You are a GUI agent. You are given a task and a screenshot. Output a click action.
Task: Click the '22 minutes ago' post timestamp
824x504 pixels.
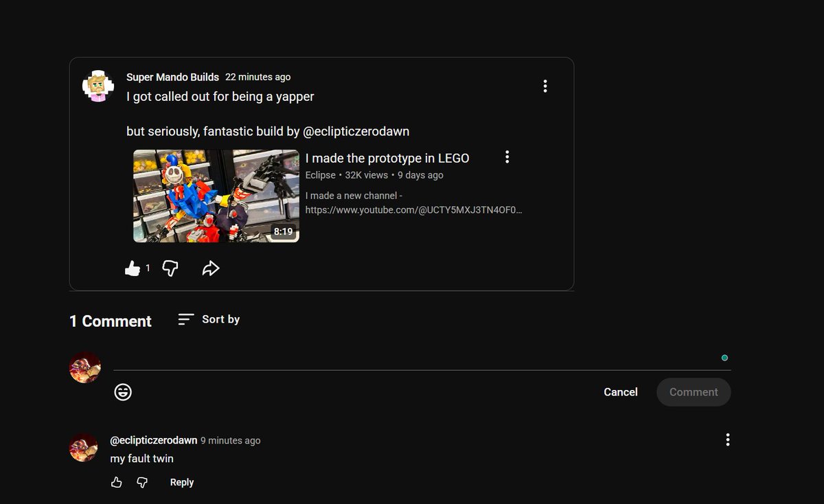tap(258, 77)
